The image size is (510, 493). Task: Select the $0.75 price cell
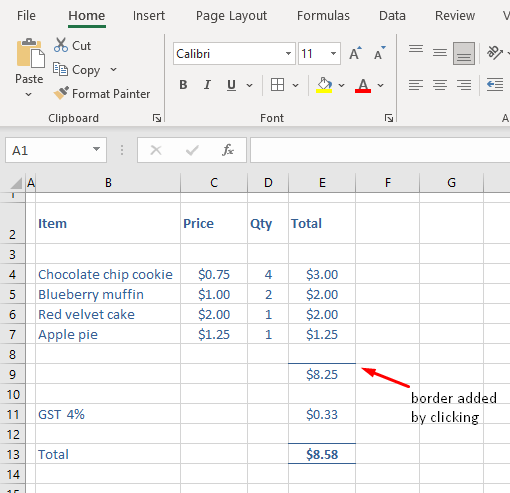point(214,274)
